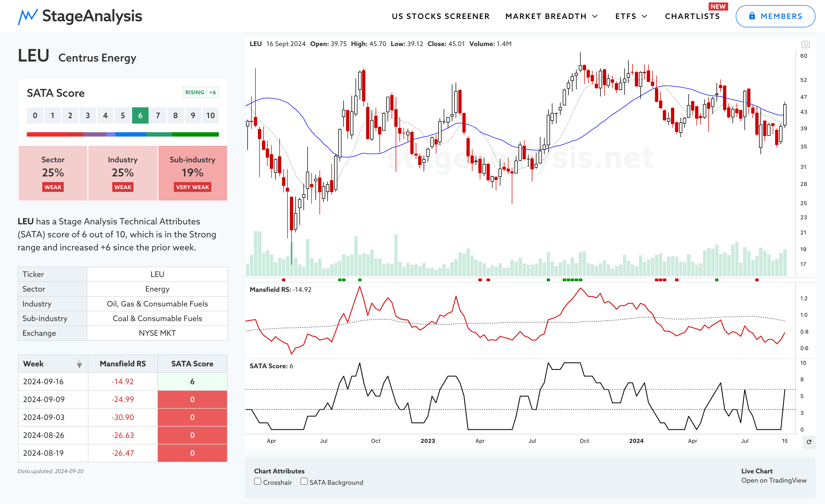Viewport: 825px width, 504px height.
Task: Click the 2024-09-16 week row cell
Action: coord(53,382)
